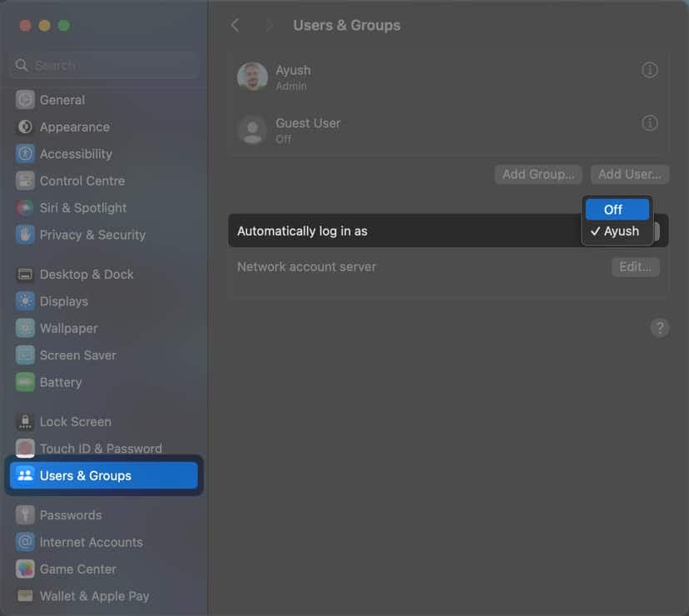
Task: Click the Wallet & Apple Pay icon
Action: click(x=25, y=596)
